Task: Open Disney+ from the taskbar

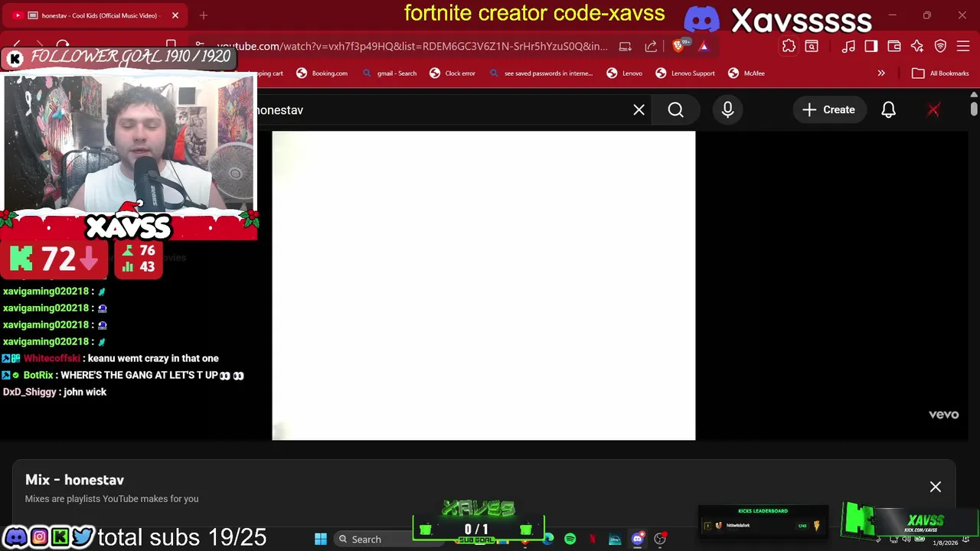Action: 614,540
